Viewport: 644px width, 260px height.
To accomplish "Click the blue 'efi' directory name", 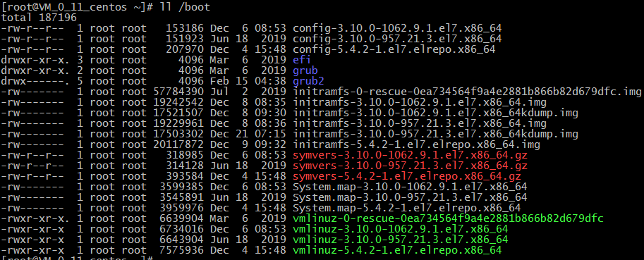I will (x=302, y=60).
